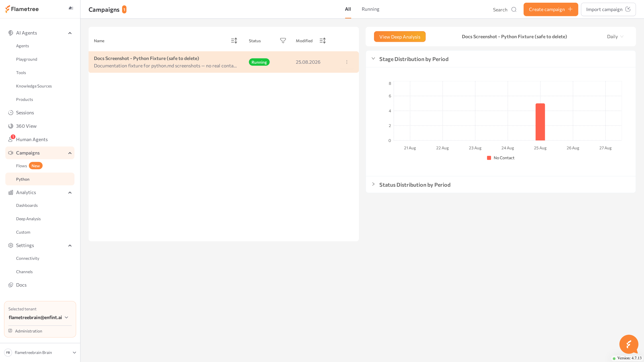Open the three-dot menu for Docs Screenshot campaign
Screen dimensions: 644x362
pos(347,62)
